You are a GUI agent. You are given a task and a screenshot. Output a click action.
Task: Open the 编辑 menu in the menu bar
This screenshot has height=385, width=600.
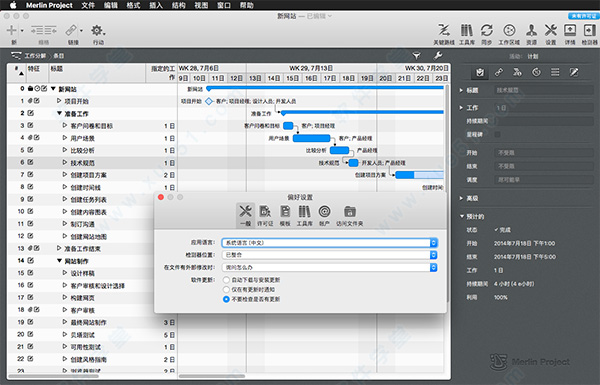pyautogui.click(x=111, y=5)
